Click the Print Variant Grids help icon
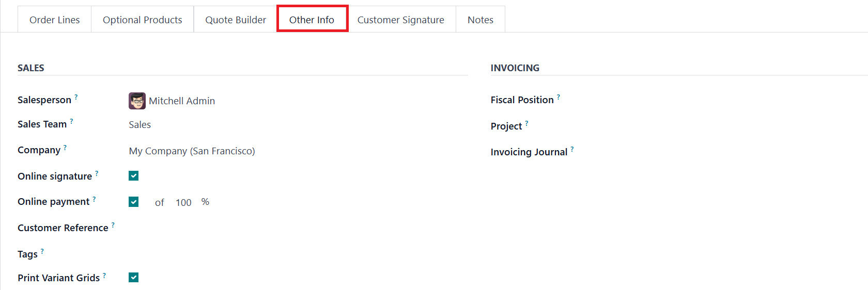 [x=104, y=276]
